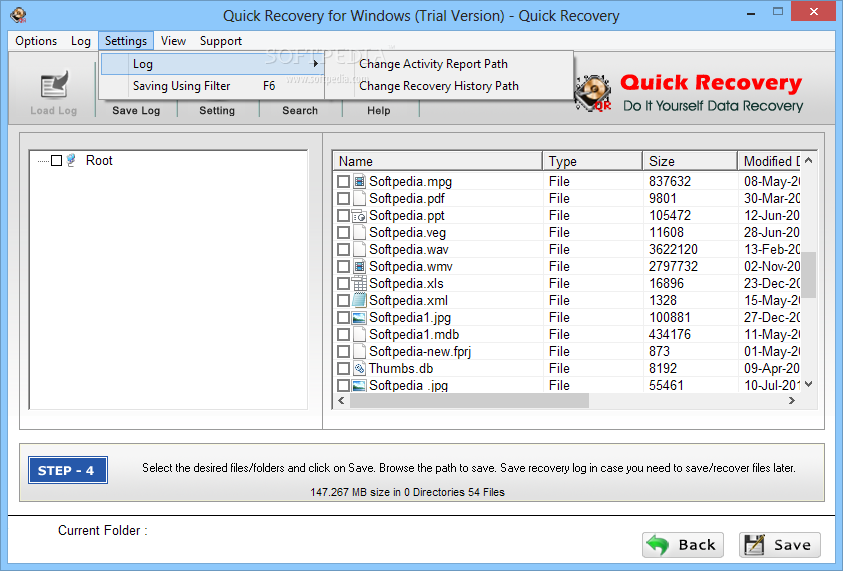The image size is (843, 571).
Task: Click the Load Log toolbar icon
Action: click(54, 86)
